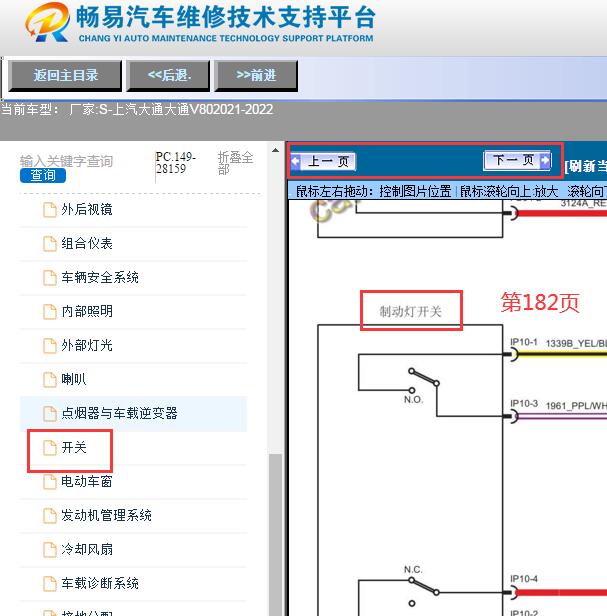Click the N.C. switch contact label
Screen dimensions: 607x616
(x=413, y=570)
